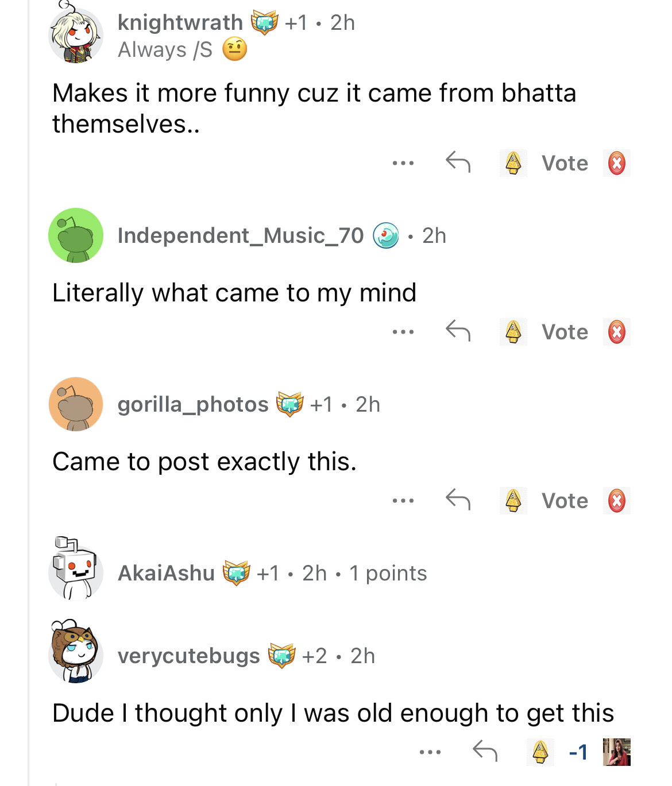Upvote knightwrath's comment
The image size is (672, 786).
[x=513, y=163]
